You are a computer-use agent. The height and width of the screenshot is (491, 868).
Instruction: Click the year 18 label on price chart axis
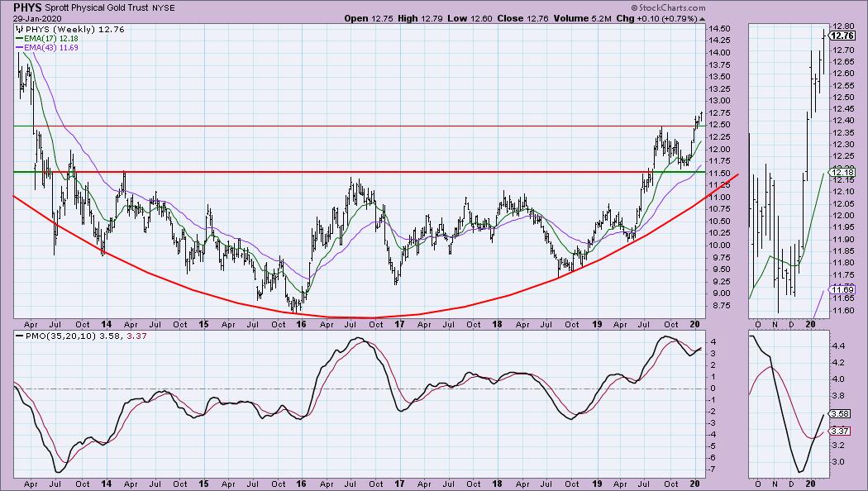497,324
